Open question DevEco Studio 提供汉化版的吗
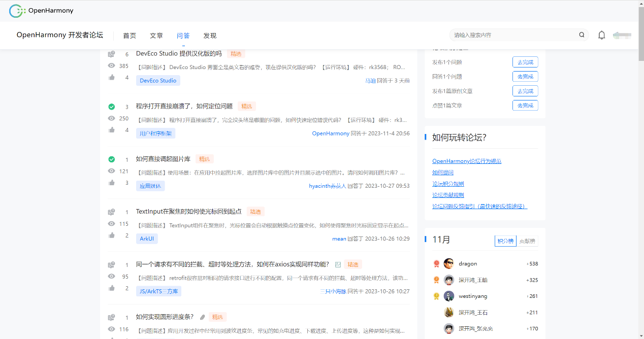Screen dimensions: 644x339 (x=179, y=53)
